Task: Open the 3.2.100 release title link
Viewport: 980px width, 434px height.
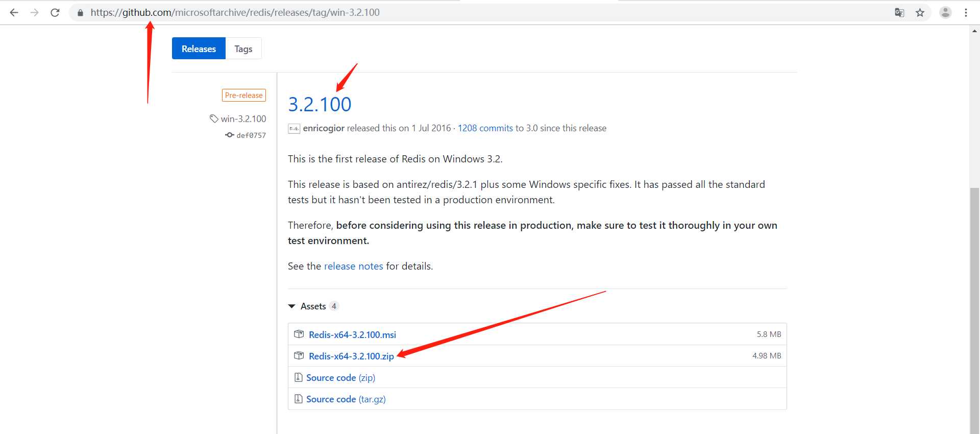Action: [320, 104]
